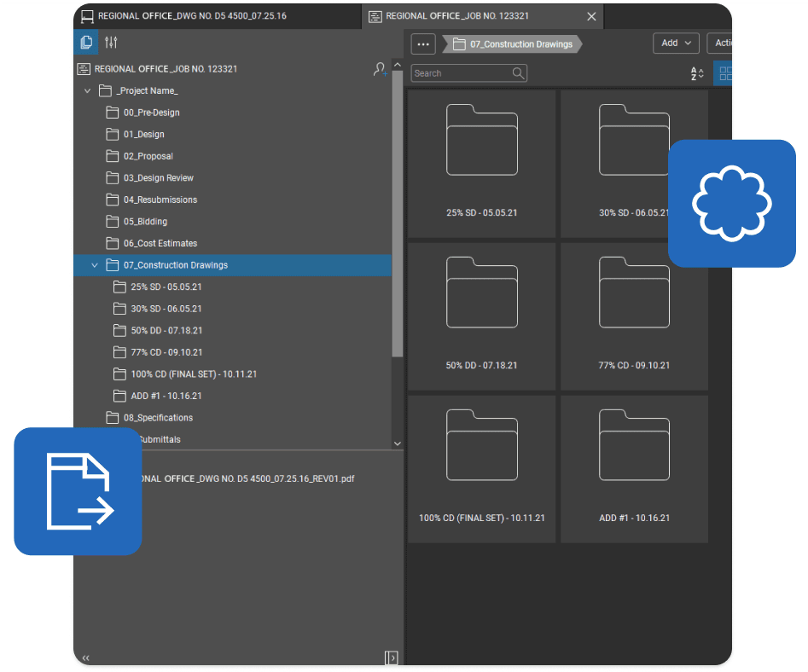The height and width of the screenshot is (672, 808).
Task: Click the 07_Construction Drawings breadcrumb
Action: [x=513, y=44]
